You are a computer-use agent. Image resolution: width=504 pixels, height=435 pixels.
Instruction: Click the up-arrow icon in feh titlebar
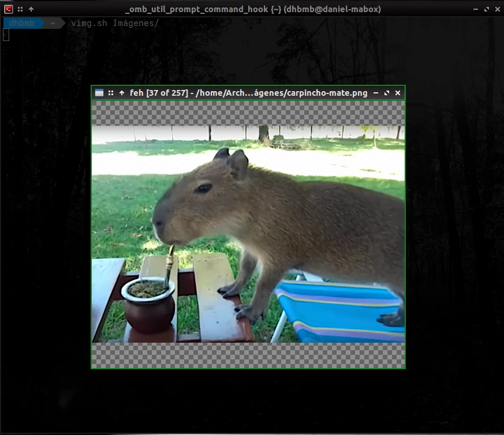(122, 93)
